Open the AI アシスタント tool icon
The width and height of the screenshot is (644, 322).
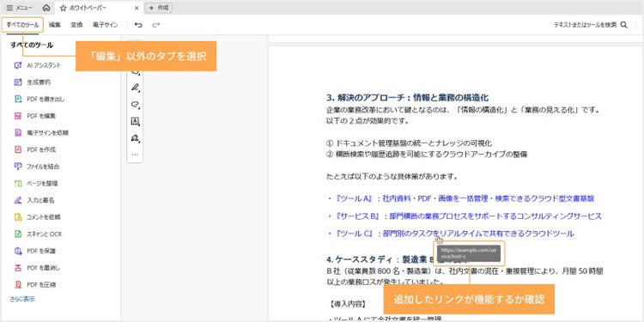(x=18, y=65)
